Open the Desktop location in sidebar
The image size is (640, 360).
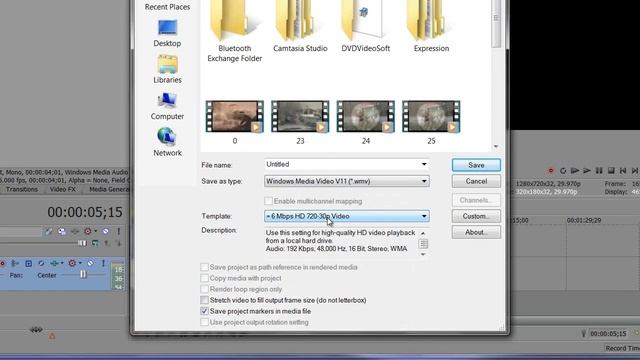pyautogui.click(x=167, y=33)
